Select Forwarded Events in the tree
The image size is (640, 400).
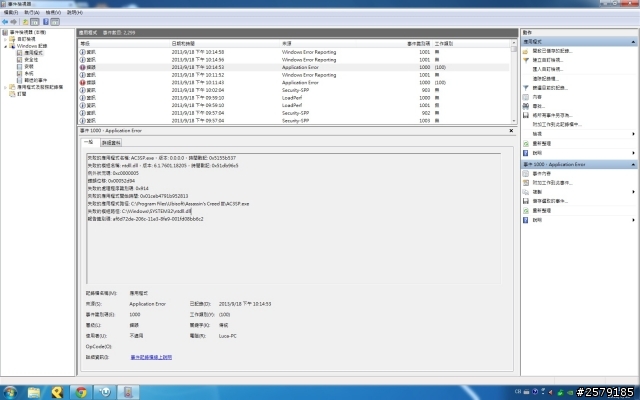click(x=36, y=80)
